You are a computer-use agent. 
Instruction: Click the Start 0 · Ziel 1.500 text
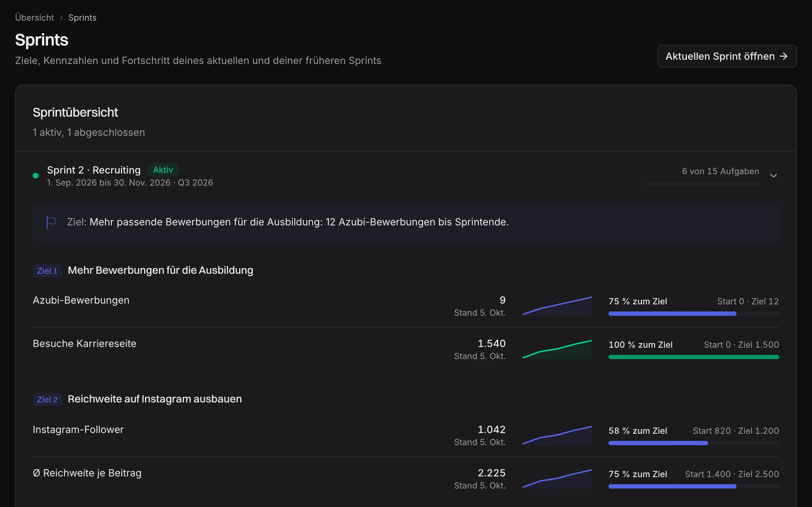pos(741,345)
